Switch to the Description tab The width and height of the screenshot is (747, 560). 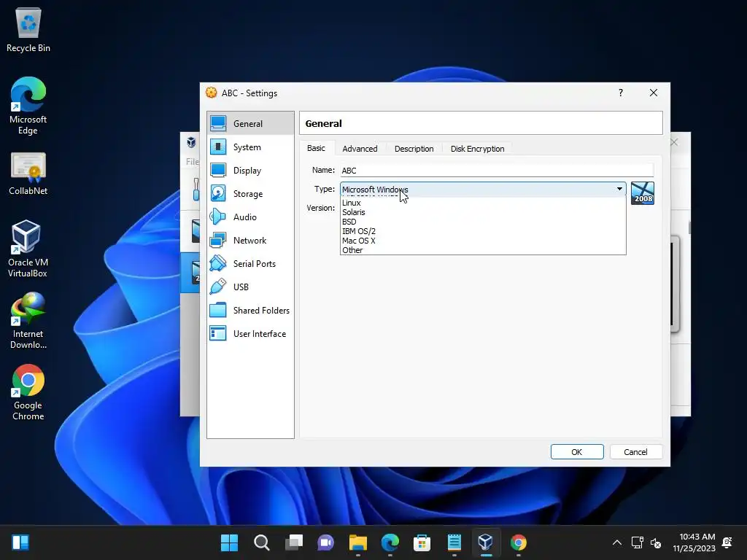(414, 149)
